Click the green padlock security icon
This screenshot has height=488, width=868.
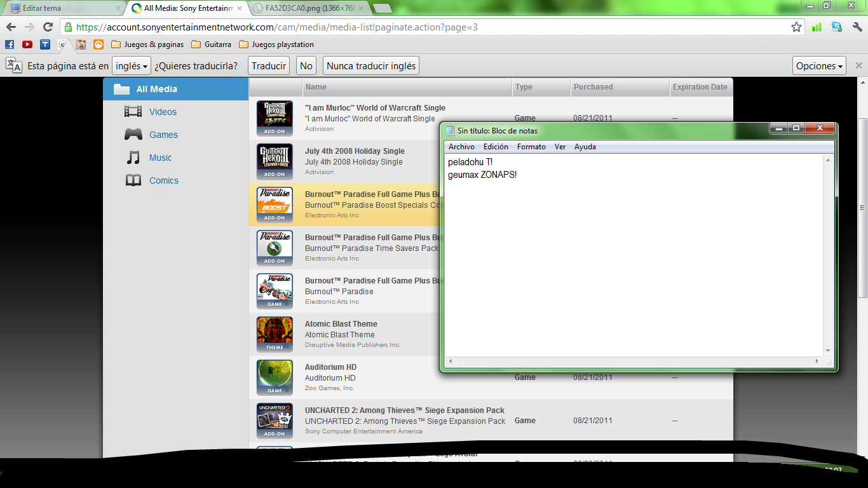68,27
